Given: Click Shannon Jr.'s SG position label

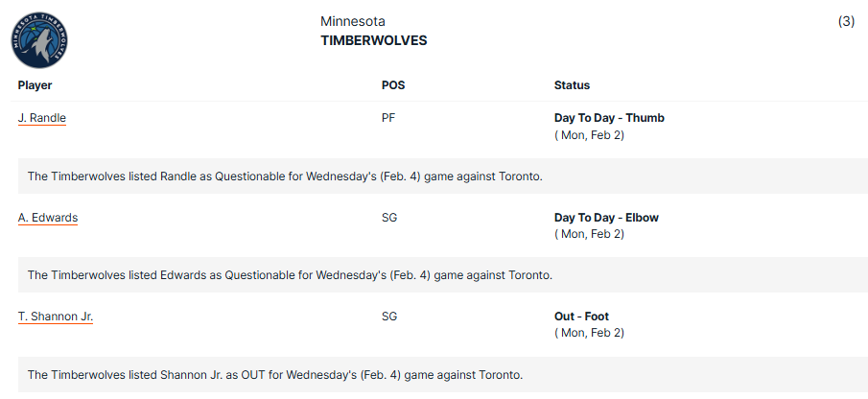Looking at the screenshot, I should [x=389, y=317].
